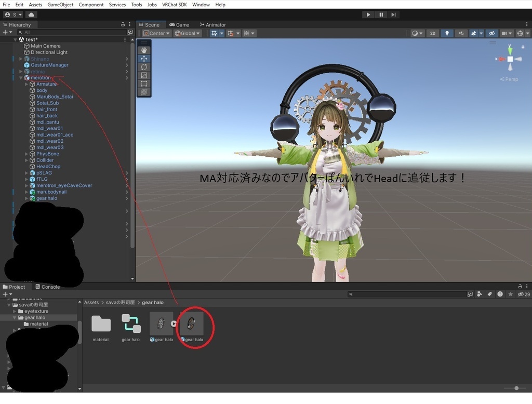Click the red X axis cone of gizmo

(x=502, y=59)
